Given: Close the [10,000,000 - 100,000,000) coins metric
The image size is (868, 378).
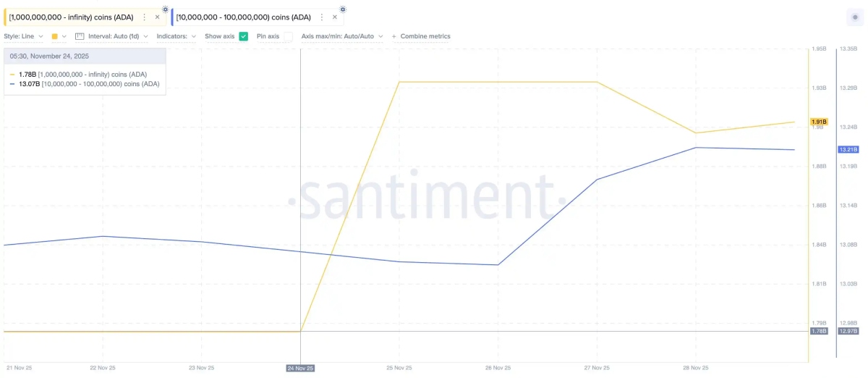Looking at the screenshot, I should 334,17.
